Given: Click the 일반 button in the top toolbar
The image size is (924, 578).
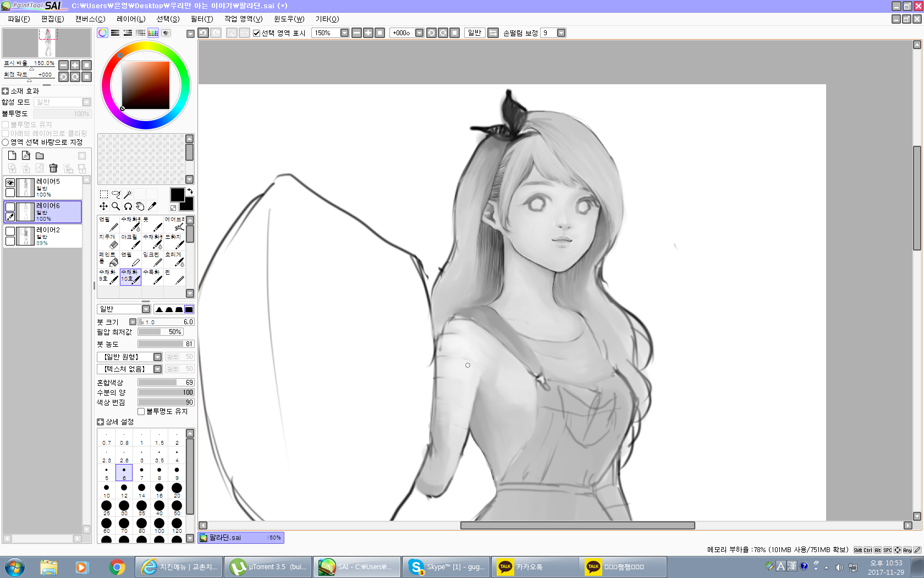Looking at the screenshot, I should [474, 33].
